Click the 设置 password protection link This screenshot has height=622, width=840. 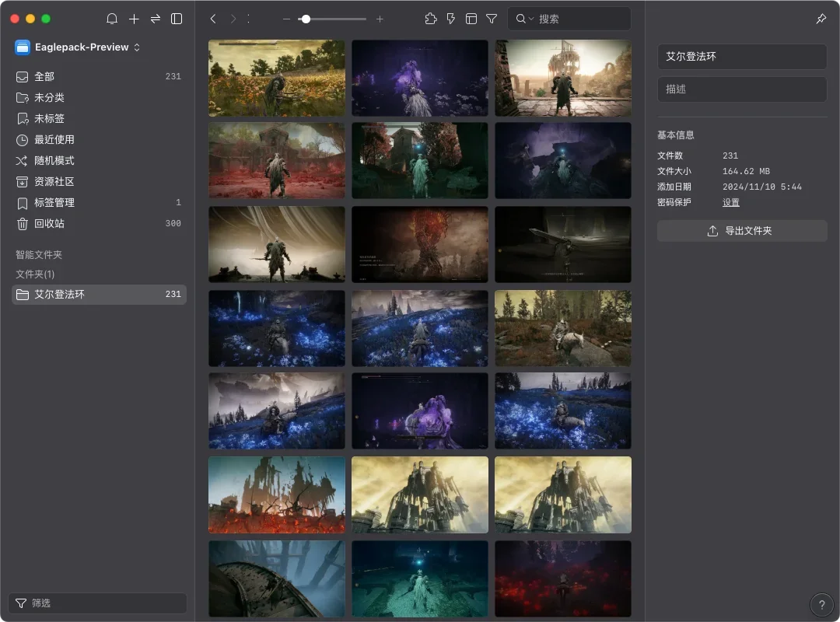(730, 202)
